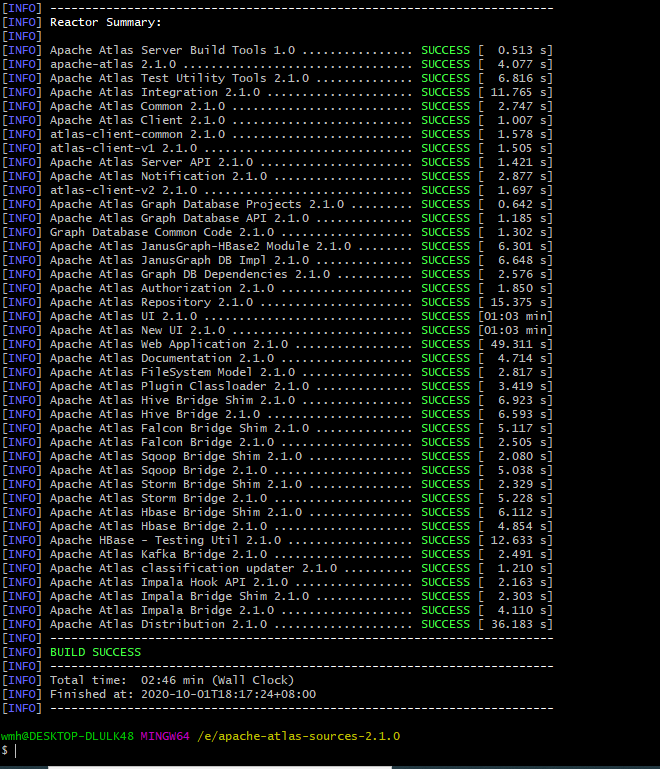Click the '[ 11.765 s]' Integration build time
This screenshot has height=769, width=660.
(515, 92)
